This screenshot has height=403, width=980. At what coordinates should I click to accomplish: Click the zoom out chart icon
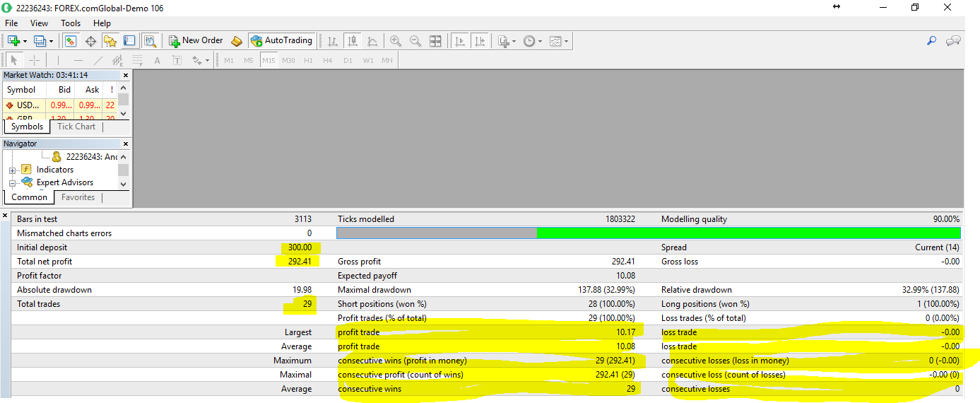415,41
